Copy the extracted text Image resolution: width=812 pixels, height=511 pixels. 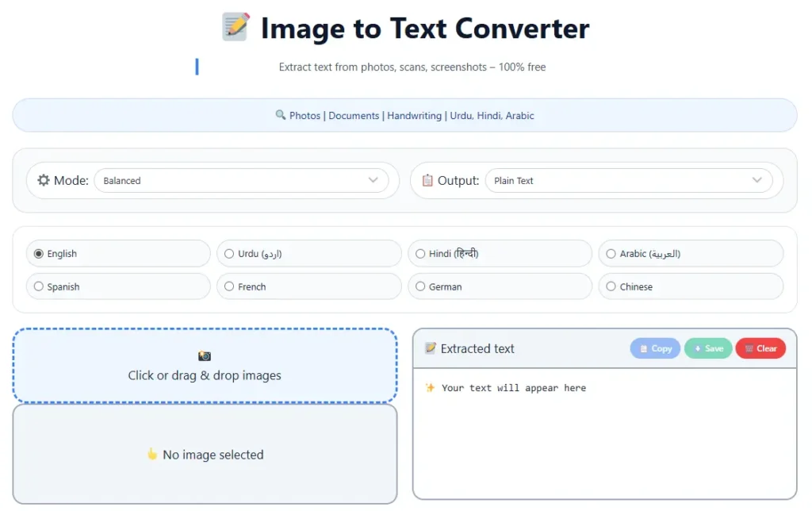pos(655,348)
